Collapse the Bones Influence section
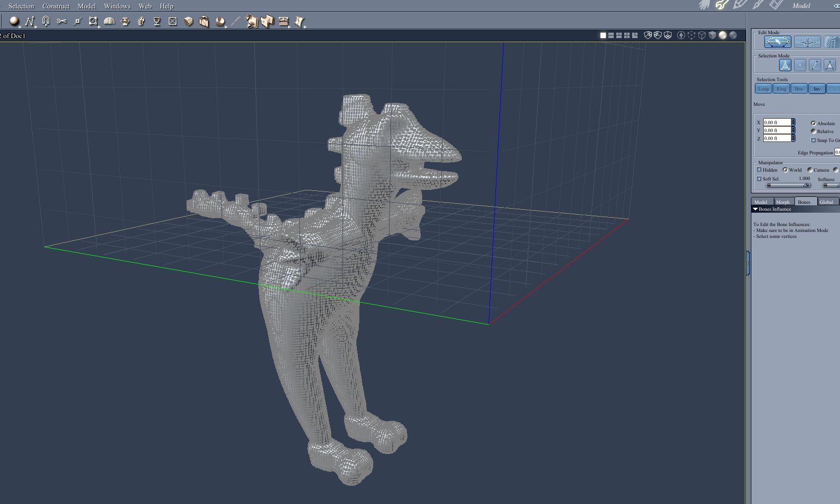Image resolution: width=840 pixels, height=504 pixels. [755, 209]
